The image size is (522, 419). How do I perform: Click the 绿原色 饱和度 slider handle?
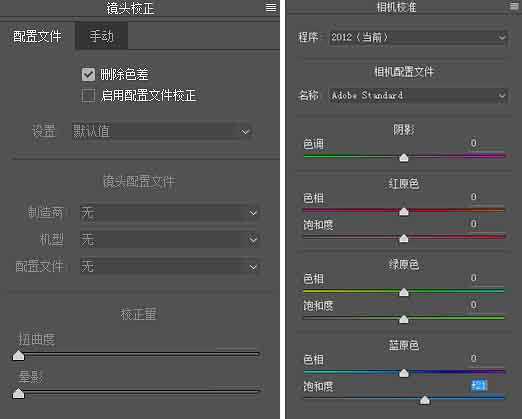404,319
